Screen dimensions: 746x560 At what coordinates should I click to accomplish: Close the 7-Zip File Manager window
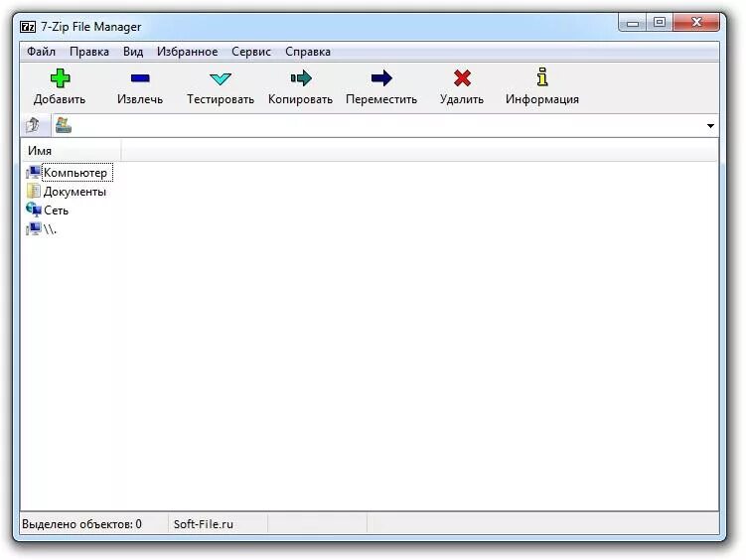pos(696,23)
